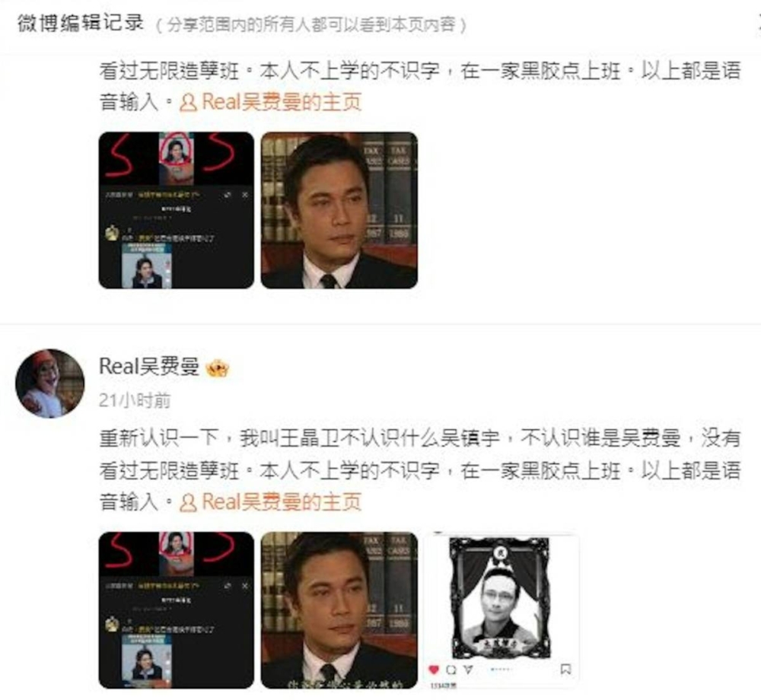View the topmost post's man-in-suit photo
This screenshot has width=761, height=700.
339,210
